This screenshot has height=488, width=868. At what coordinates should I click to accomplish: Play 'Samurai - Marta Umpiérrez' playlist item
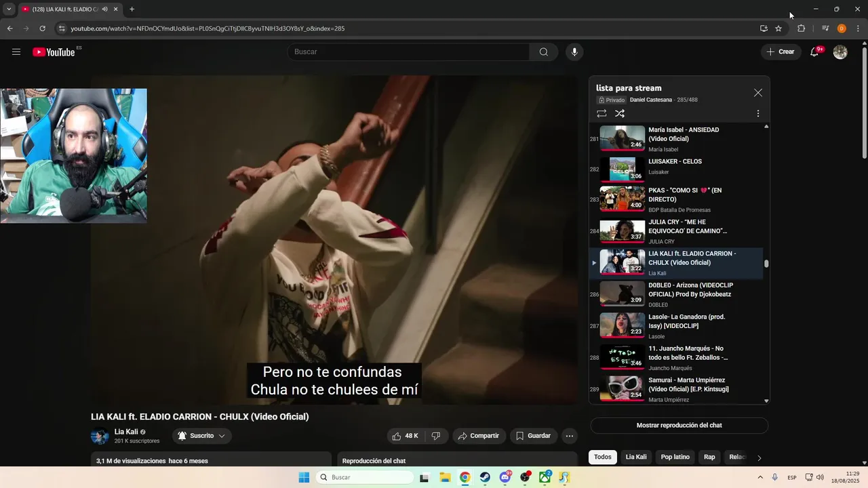tap(676, 389)
